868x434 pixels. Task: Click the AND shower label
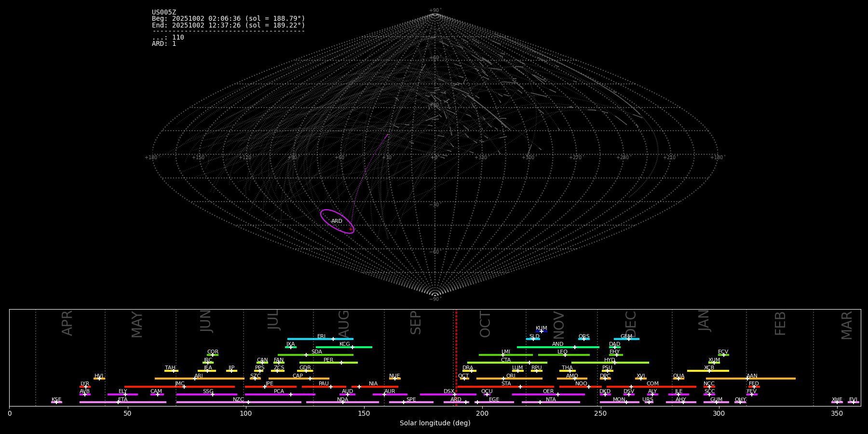557,344
